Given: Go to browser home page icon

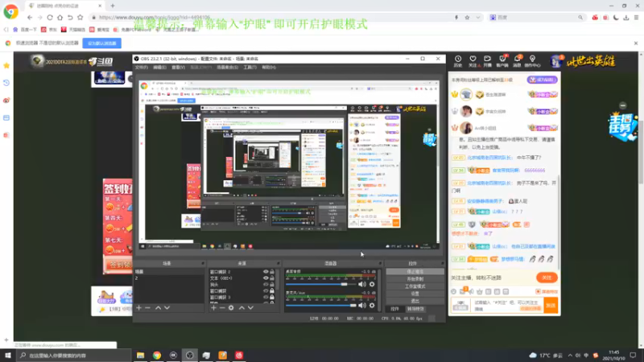Looking at the screenshot, I should (60, 18).
